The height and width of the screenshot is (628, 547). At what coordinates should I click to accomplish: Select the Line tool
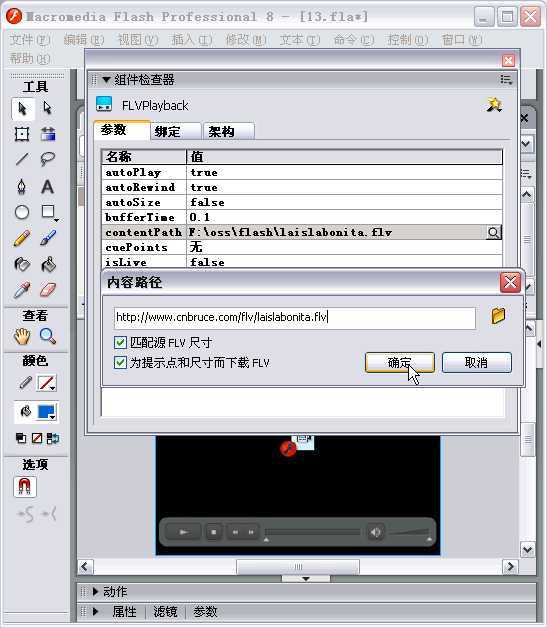pyautogui.click(x=22, y=159)
